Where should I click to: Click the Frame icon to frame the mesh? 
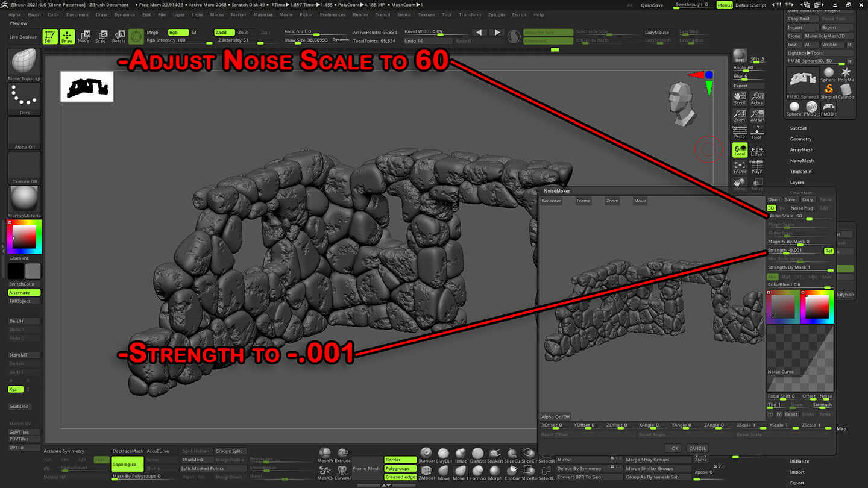pos(740,164)
